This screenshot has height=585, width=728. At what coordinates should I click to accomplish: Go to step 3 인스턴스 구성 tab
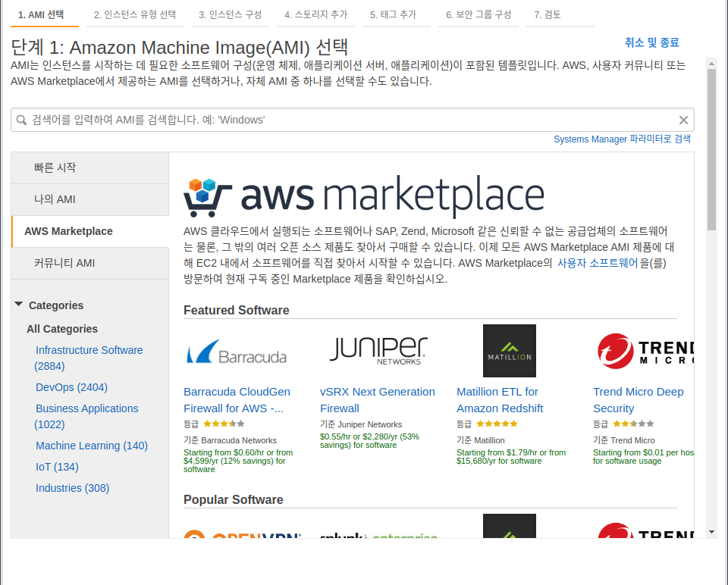tap(231, 15)
